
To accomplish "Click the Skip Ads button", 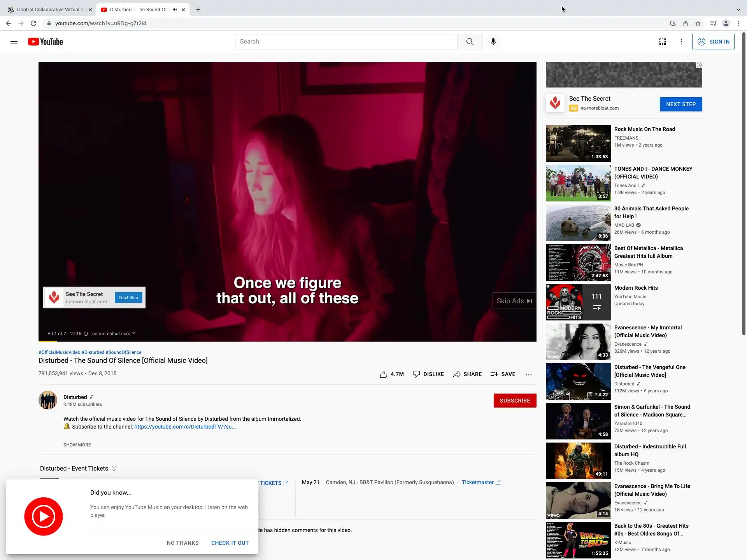I will 514,301.
